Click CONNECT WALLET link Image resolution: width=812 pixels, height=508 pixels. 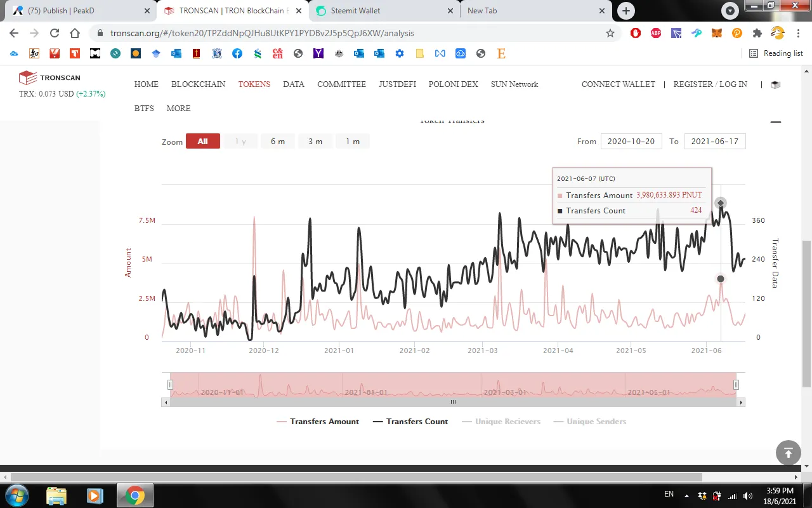[619, 84]
